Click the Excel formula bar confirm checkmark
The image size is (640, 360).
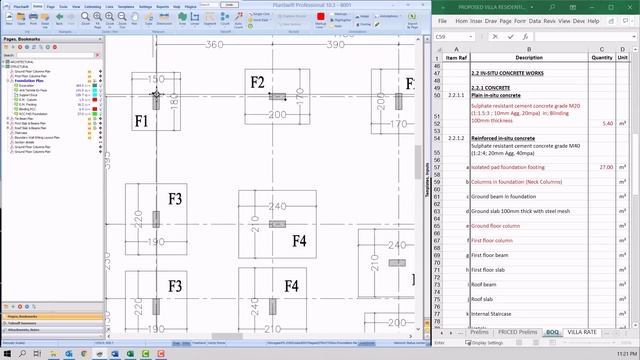coord(510,37)
